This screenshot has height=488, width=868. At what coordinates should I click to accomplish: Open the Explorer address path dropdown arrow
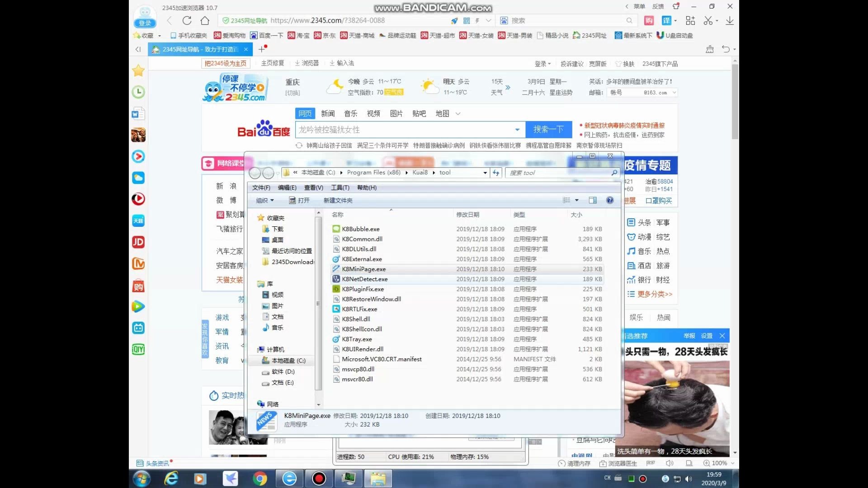pyautogui.click(x=485, y=173)
